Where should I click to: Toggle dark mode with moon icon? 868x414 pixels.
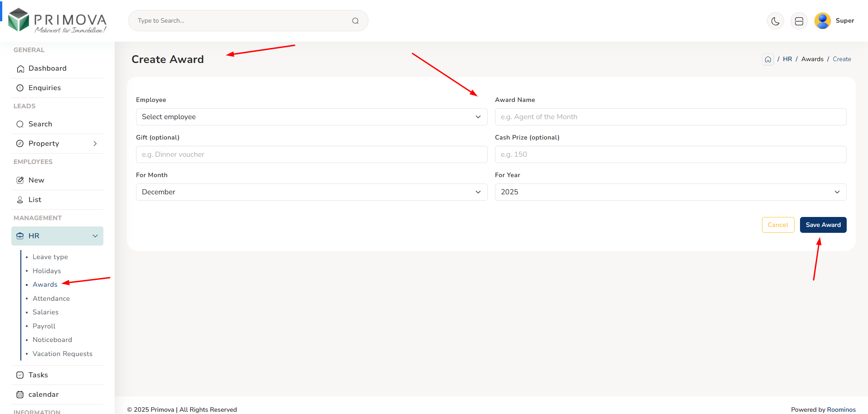coord(775,21)
